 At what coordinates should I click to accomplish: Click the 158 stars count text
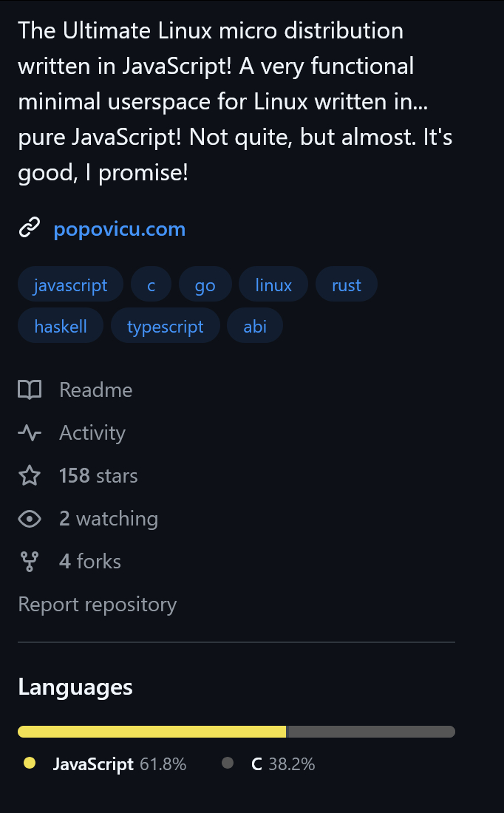98,475
